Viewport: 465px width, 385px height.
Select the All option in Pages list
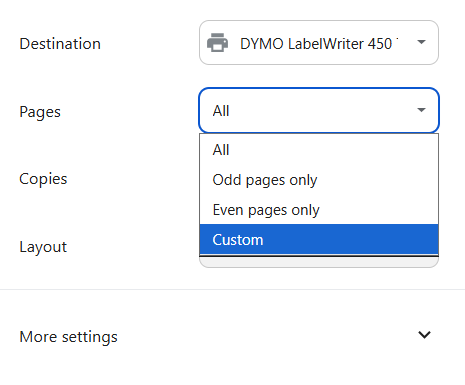pos(319,150)
